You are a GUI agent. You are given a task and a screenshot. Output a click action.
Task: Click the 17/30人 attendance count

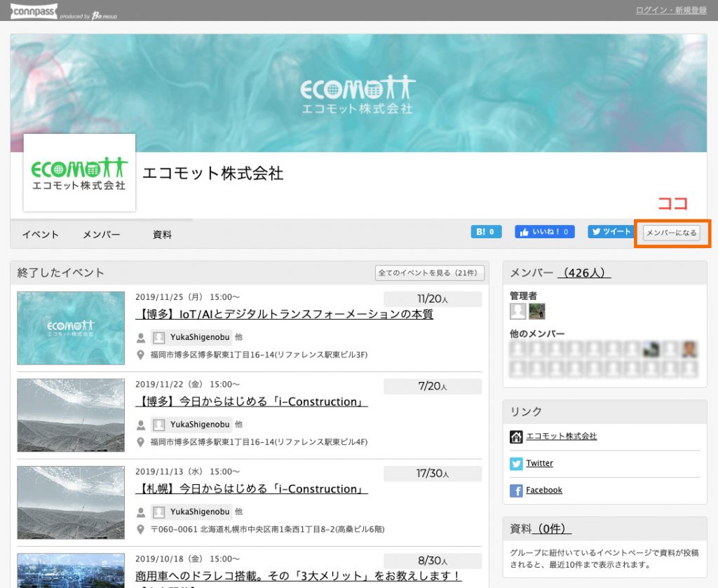(433, 474)
